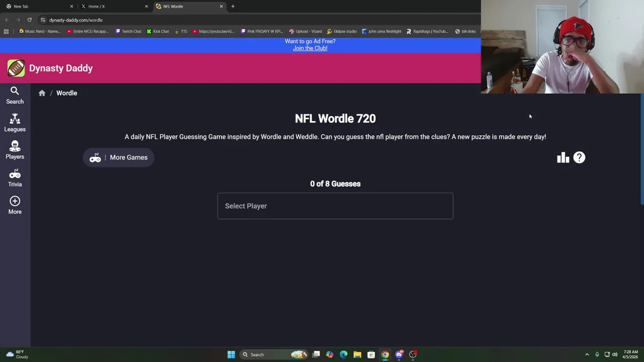Image resolution: width=644 pixels, height=362 pixels.
Task: Focus Google Chrome in the taskbar
Action: (385, 354)
